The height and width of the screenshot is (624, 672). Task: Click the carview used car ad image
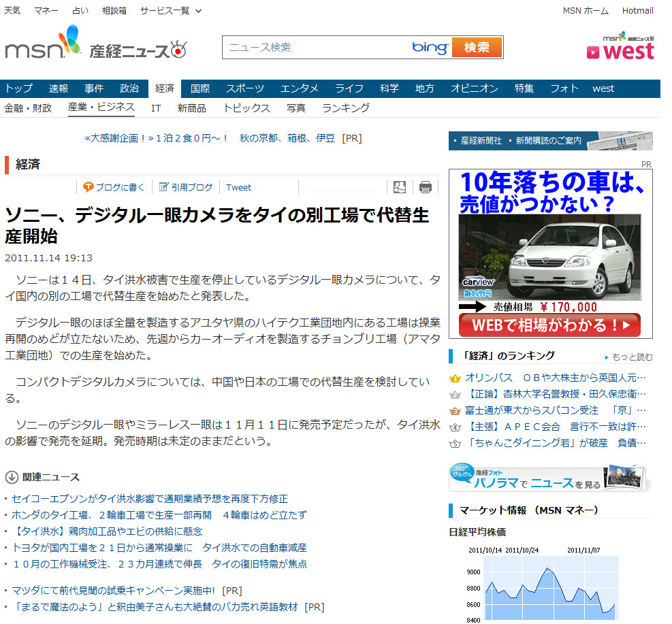(x=550, y=257)
